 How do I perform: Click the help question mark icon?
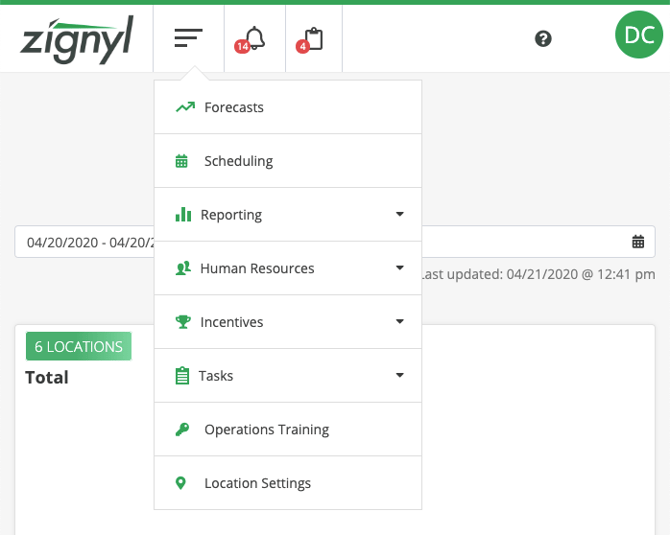[543, 38]
